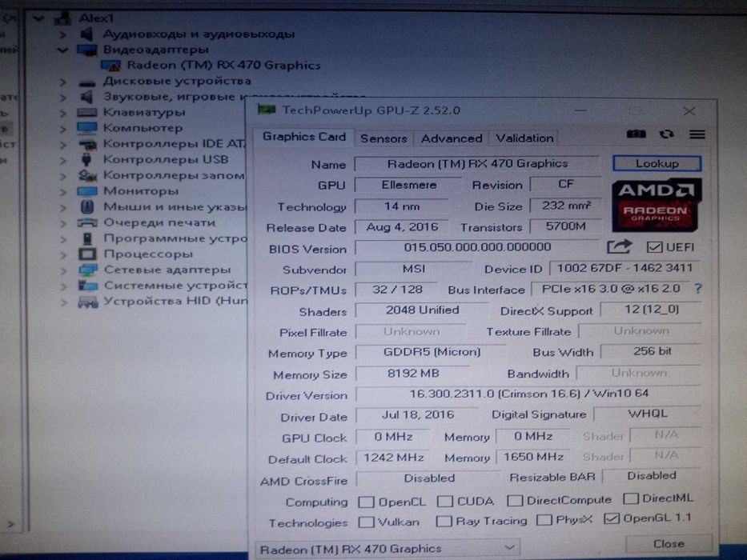Click the Lookup button
The height and width of the screenshot is (560, 747).
pos(657,163)
